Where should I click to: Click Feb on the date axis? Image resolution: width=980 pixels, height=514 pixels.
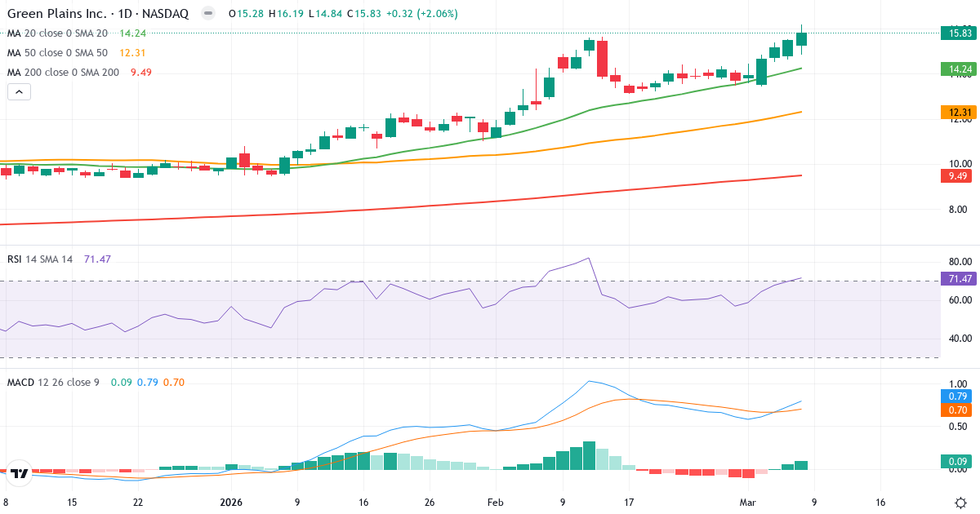[x=494, y=503]
